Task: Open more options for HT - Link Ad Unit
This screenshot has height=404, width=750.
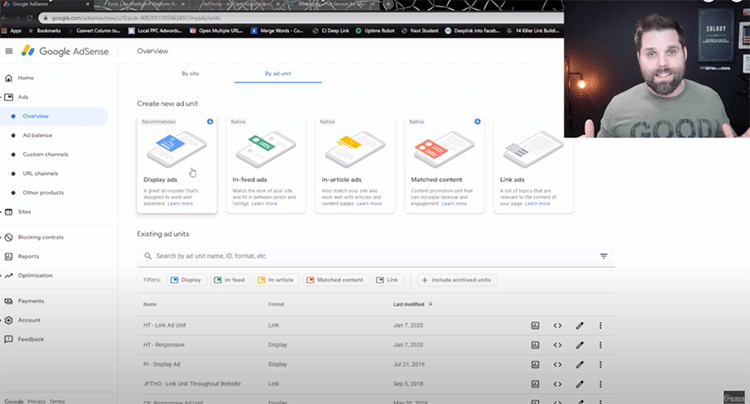Action: (x=600, y=325)
